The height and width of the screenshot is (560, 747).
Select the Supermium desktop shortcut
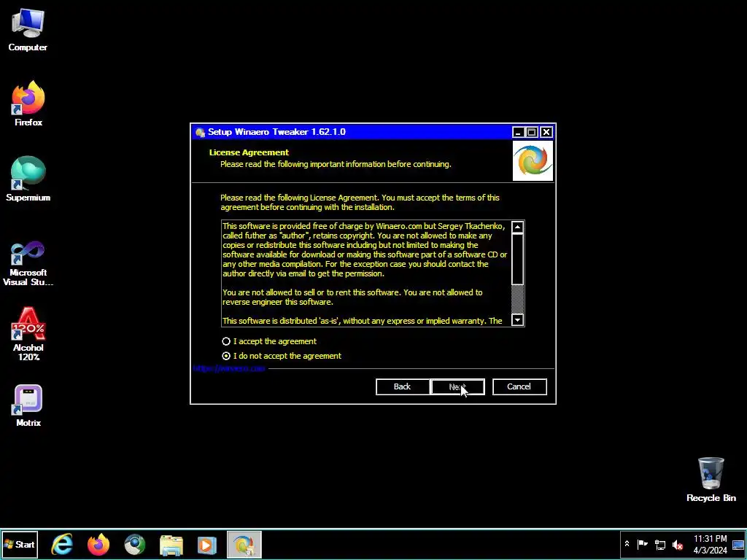[28, 179]
